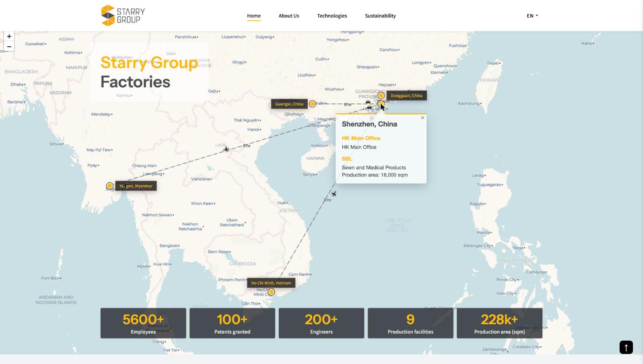Click the 'Starry Group' orange heading
This screenshot has width=643, height=364.
149,63
